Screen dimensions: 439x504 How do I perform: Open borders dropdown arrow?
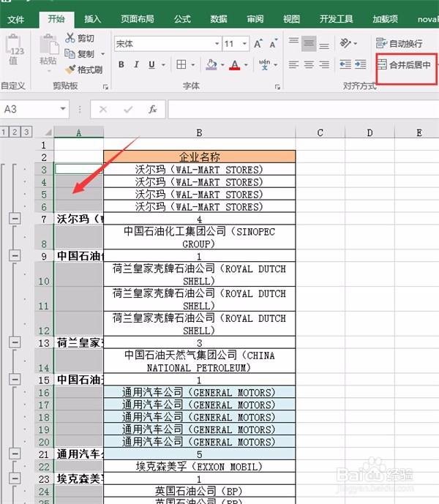[193, 65]
